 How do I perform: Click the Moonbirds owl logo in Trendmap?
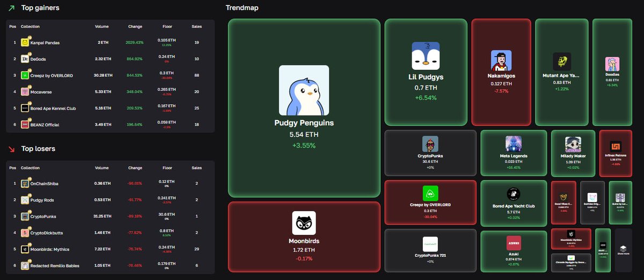tap(304, 222)
